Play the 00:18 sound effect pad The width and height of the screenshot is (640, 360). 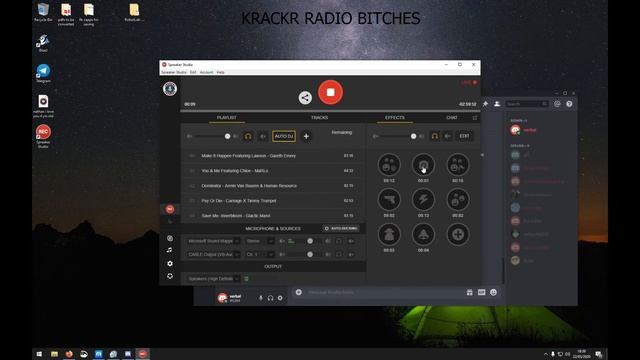click(458, 165)
